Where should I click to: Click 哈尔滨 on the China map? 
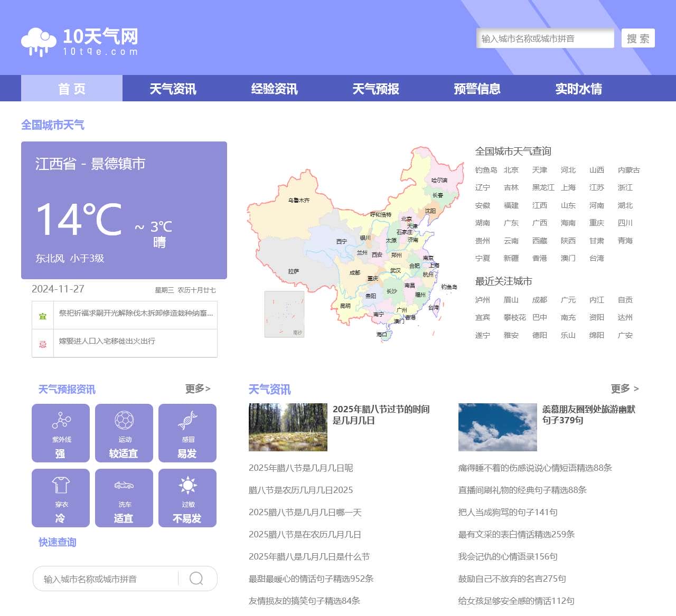(439, 181)
